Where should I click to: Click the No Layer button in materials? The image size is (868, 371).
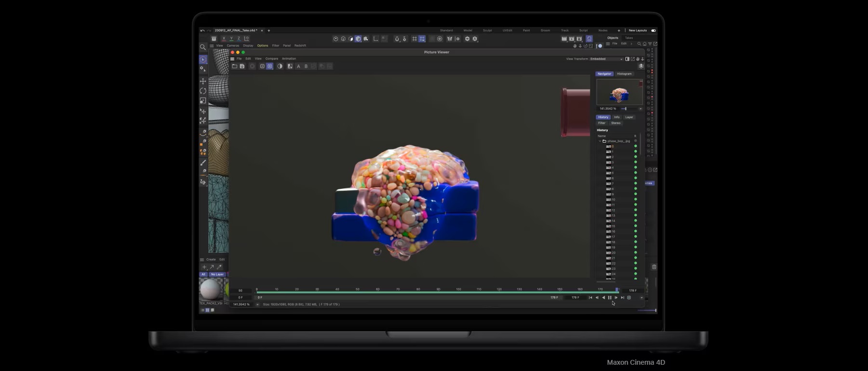217,274
